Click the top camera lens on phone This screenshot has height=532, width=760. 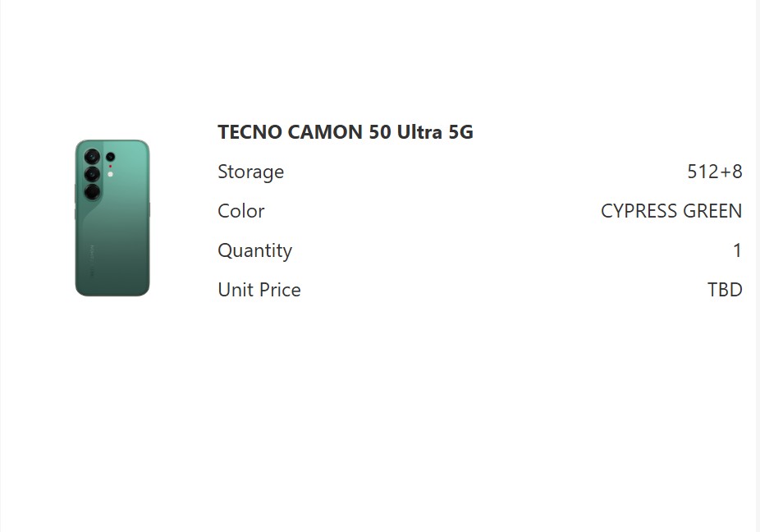click(92, 156)
